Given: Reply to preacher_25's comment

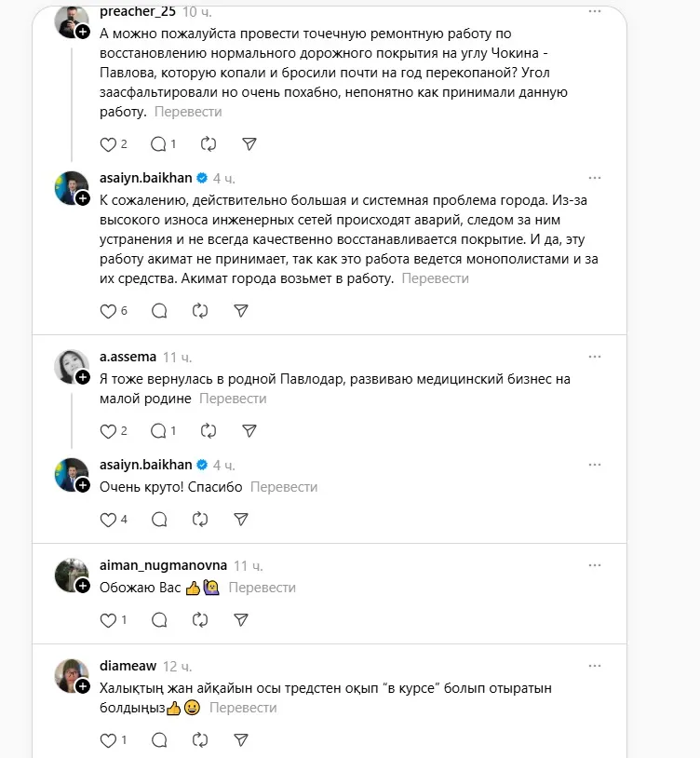Looking at the screenshot, I should [158, 144].
